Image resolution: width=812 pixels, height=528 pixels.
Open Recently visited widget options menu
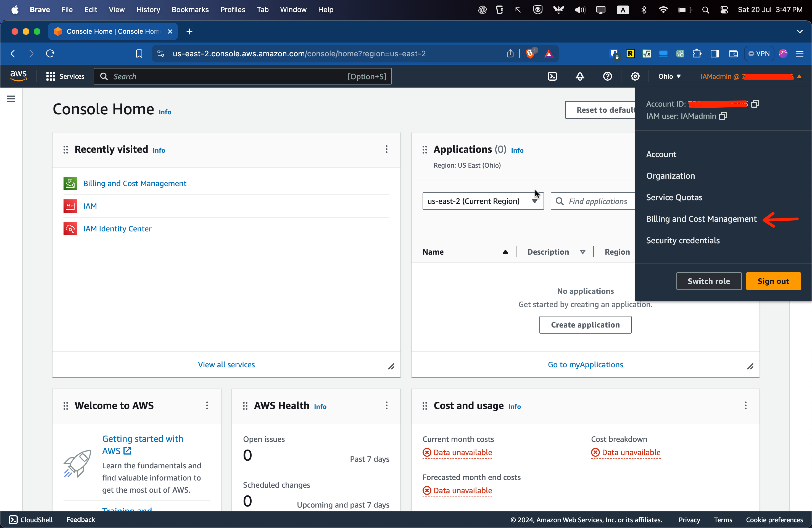[386, 149]
